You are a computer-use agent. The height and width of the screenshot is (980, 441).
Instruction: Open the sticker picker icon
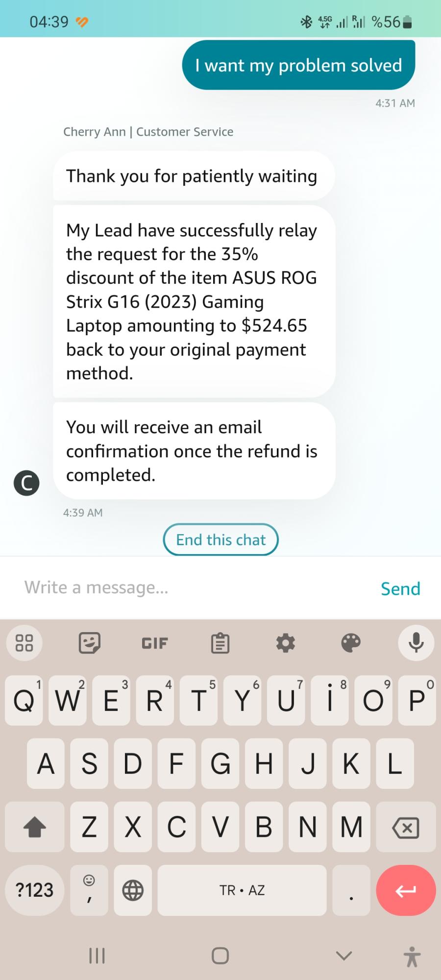click(x=90, y=643)
